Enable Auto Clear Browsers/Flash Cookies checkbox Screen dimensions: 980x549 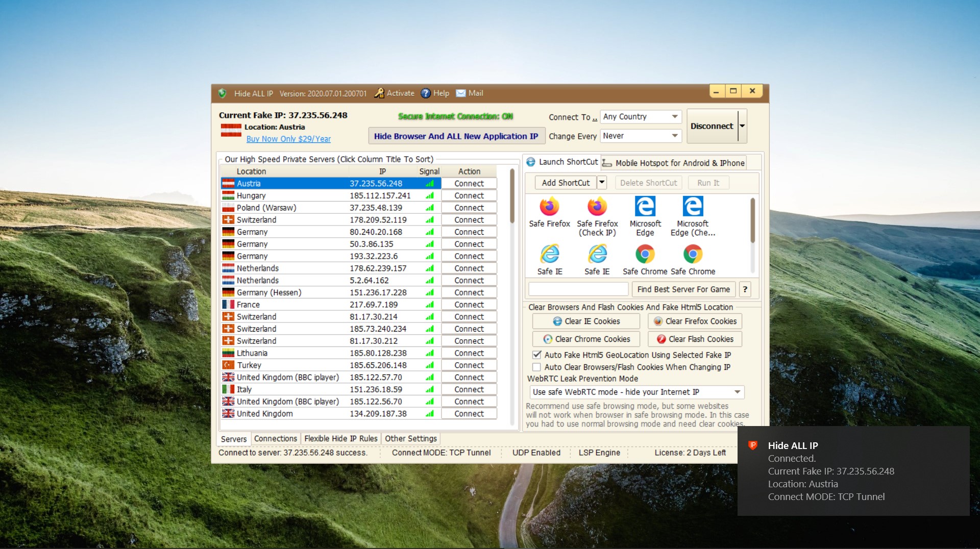[x=536, y=367]
